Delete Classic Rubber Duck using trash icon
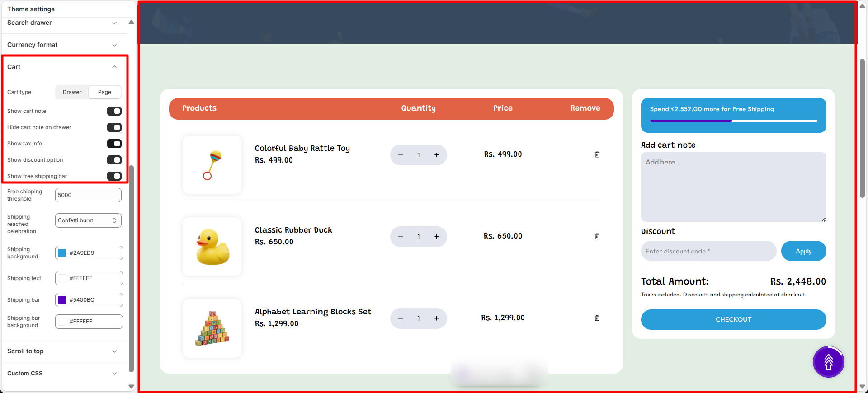This screenshot has height=393, width=868. pyautogui.click(x=597, y=236)
